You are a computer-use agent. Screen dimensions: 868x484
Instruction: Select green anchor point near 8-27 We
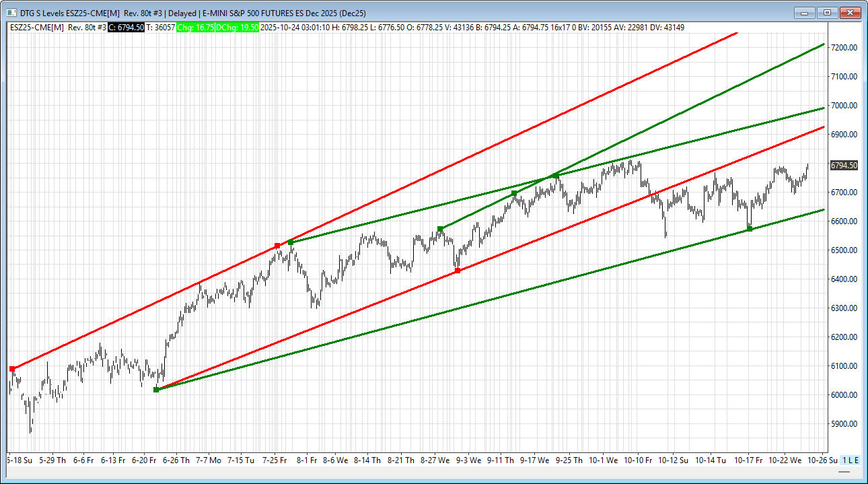click(x=440, y=229)
